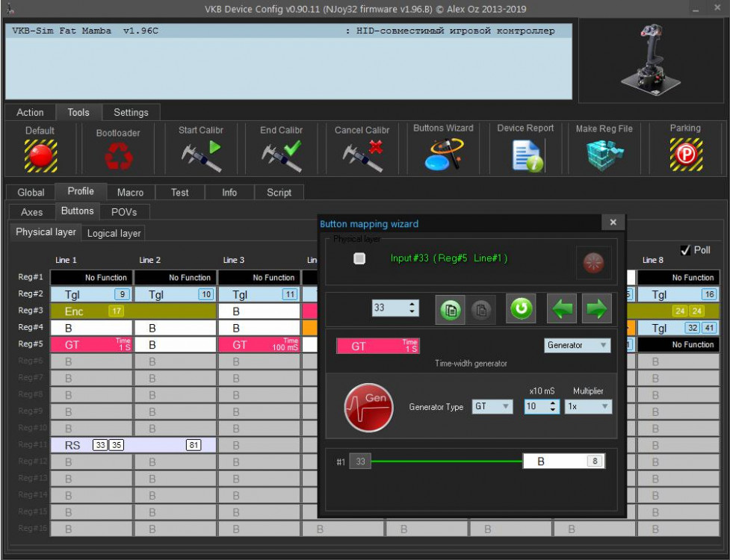Screen dimensions: 730x560
Task: Click the green refresh button in wizard
Action: [x=522, y=308]
